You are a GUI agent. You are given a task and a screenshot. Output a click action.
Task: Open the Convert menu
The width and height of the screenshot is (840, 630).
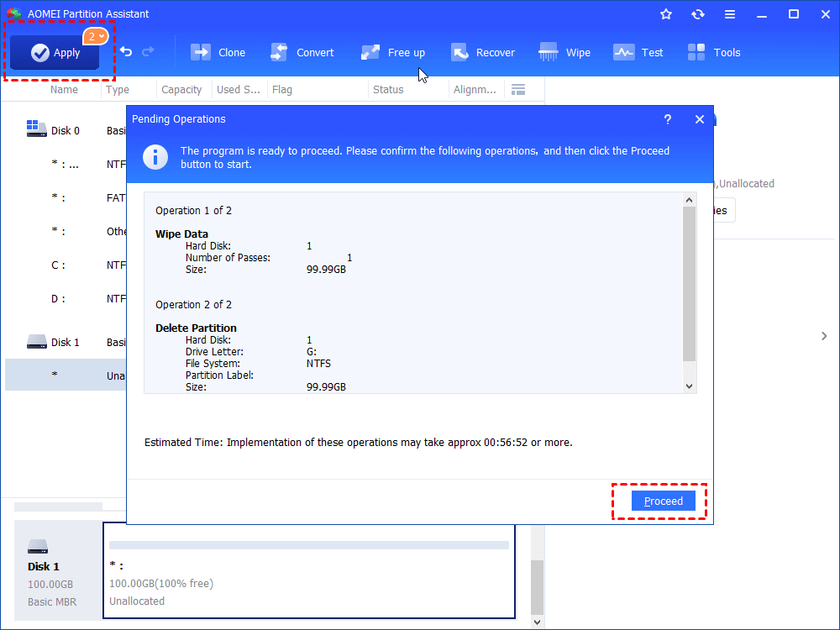(302, 52)
